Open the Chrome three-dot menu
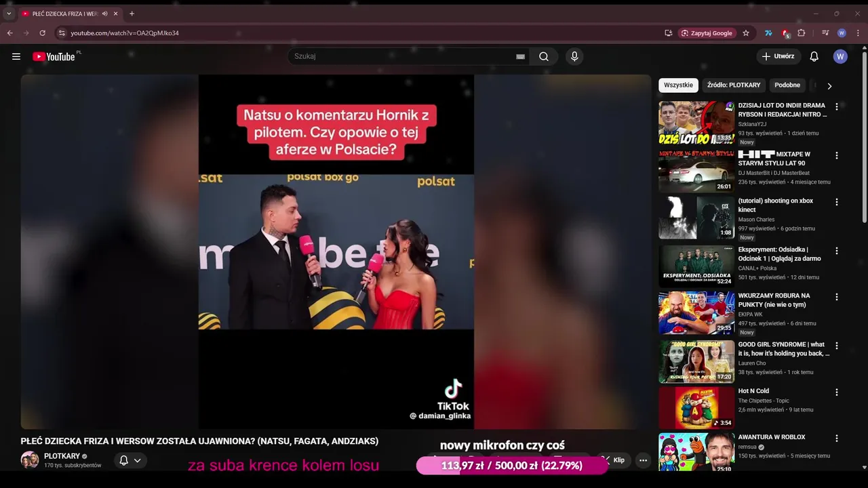 [859, 33]
